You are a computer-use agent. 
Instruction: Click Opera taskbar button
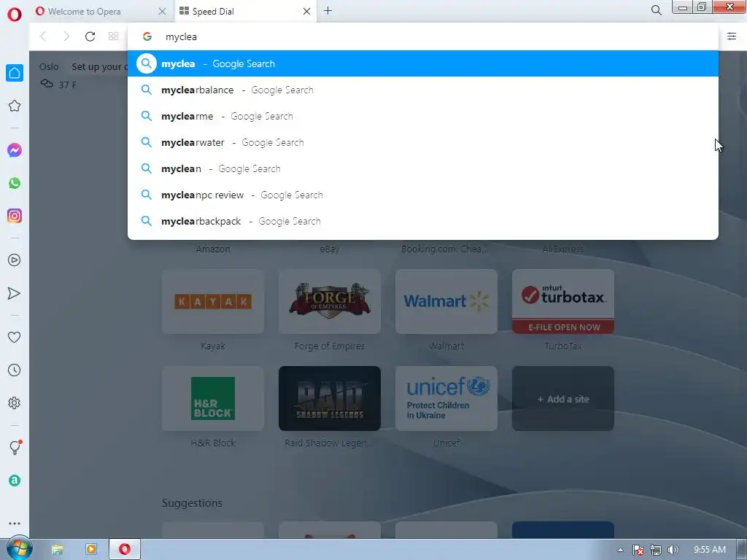[x=125, y=549]
